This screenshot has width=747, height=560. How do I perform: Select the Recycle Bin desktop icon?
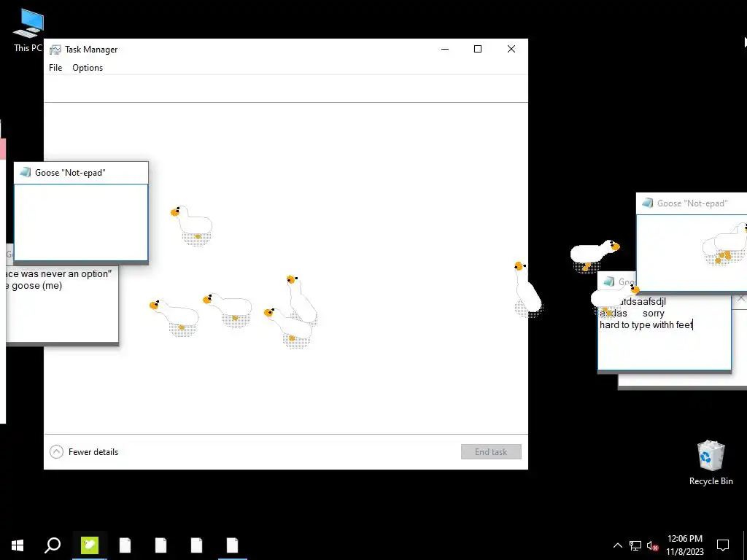pos(711,462)
